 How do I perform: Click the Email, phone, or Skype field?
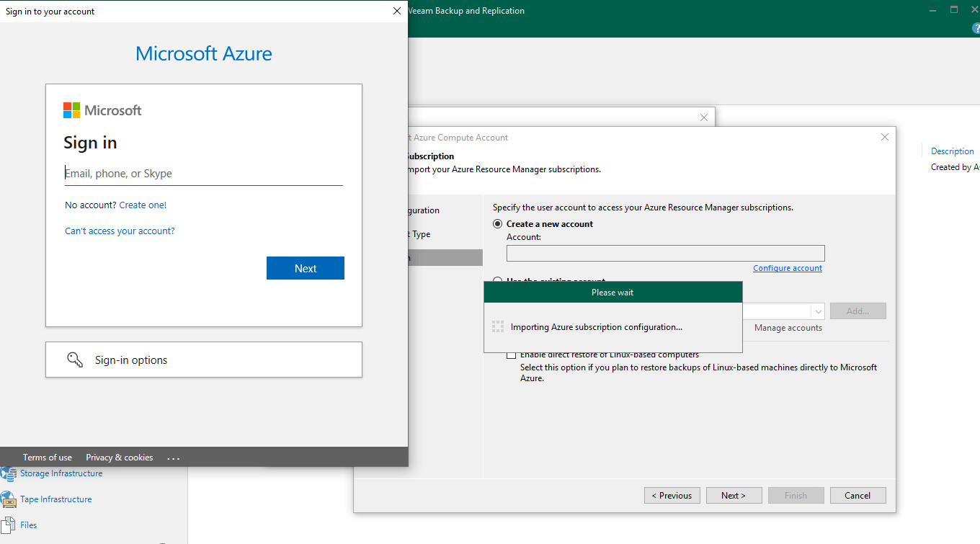click(x=204, y=174)
